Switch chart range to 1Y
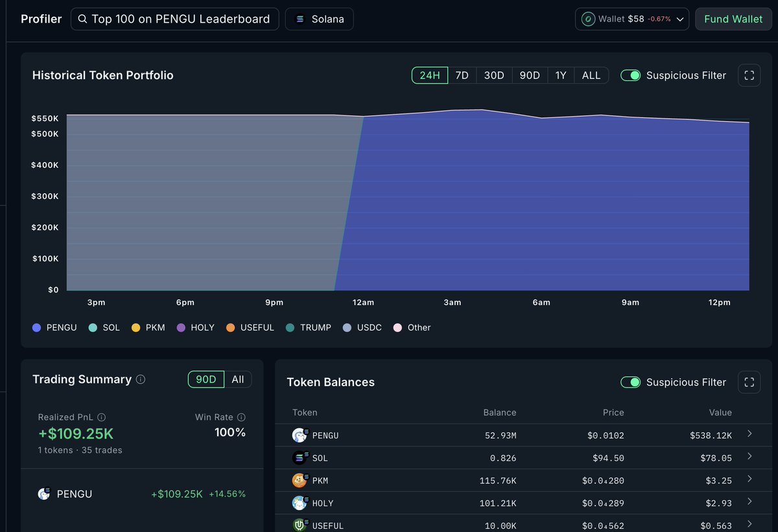The width and height of the screenshot is (778, 532). [561, 75]
